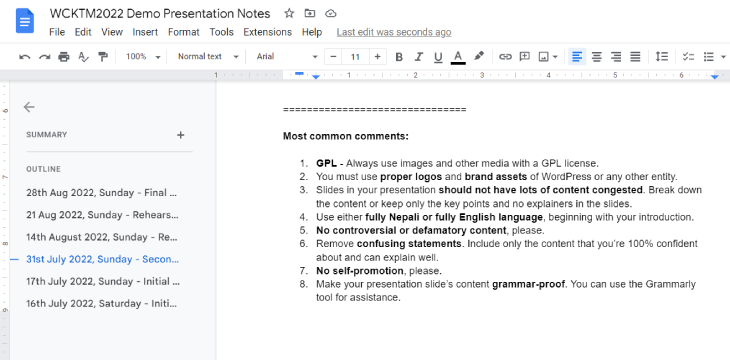Click the document title WCKTM2022 Demo Presentation Notes
Screen dimensions: 730x360
click(x=160, y=14)
